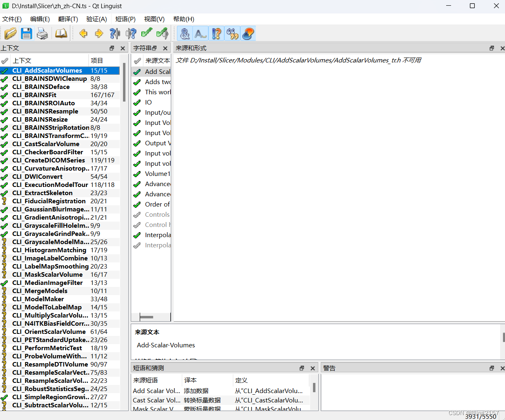Screen dimensions: 505x420
Task: Float the 字符串 strings panel
Action: tap(154, 48)
